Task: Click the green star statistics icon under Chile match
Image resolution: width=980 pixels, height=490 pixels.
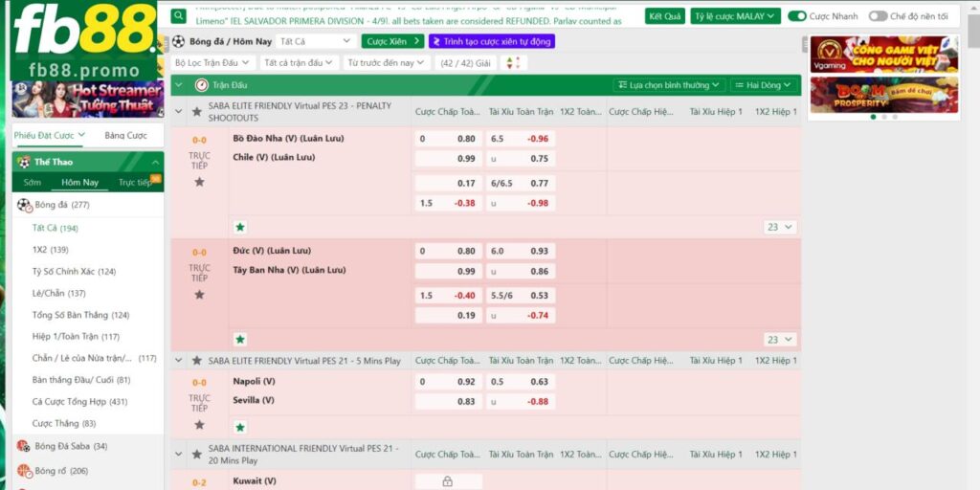Action: 240,227
